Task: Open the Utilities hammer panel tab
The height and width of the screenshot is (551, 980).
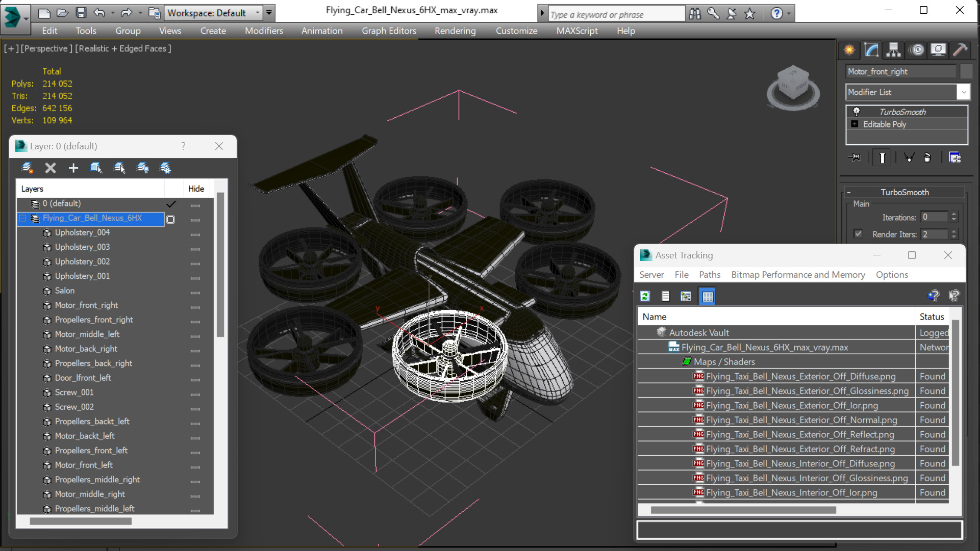Action: (960, 49)
